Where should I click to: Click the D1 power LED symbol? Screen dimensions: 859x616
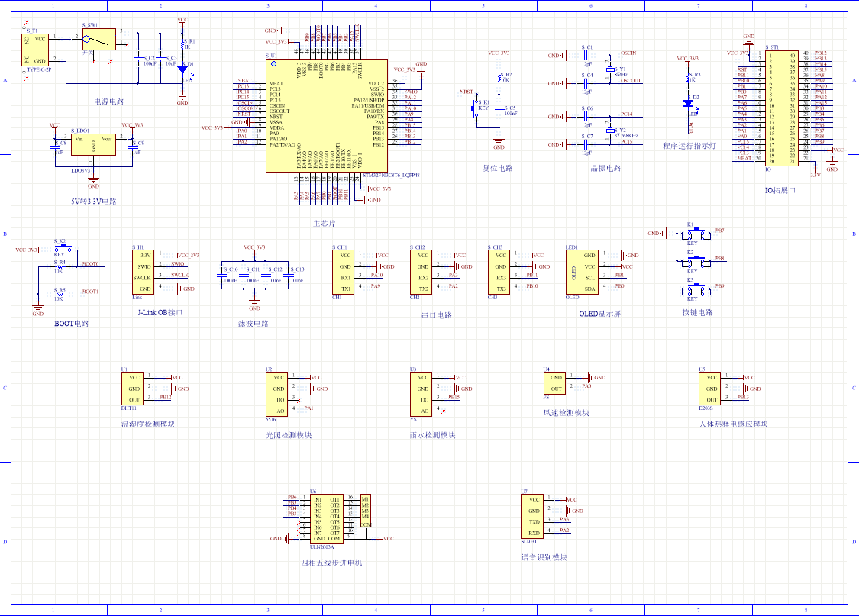tap(182, 70)
